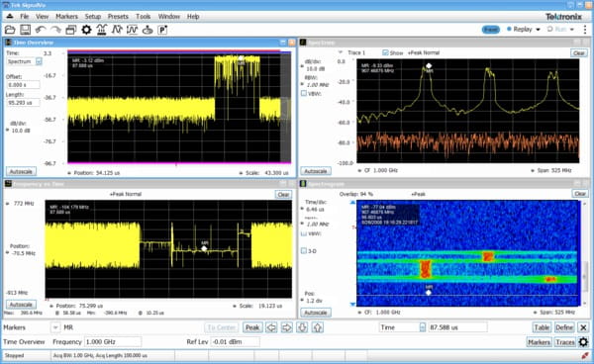
Task: Move marker down with arrow button
Action: click(302, 327)
